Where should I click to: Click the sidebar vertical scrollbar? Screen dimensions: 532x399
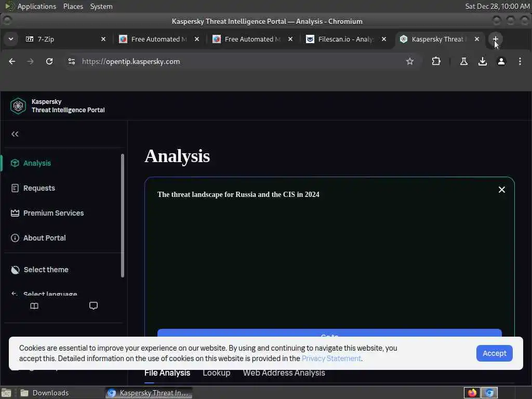[x=123, y=216]
